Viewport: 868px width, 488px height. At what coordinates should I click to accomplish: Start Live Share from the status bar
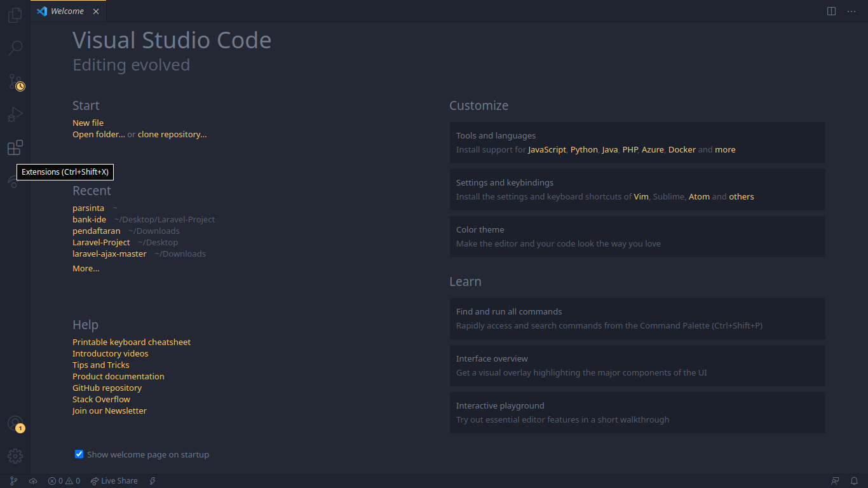click(114, 481)
